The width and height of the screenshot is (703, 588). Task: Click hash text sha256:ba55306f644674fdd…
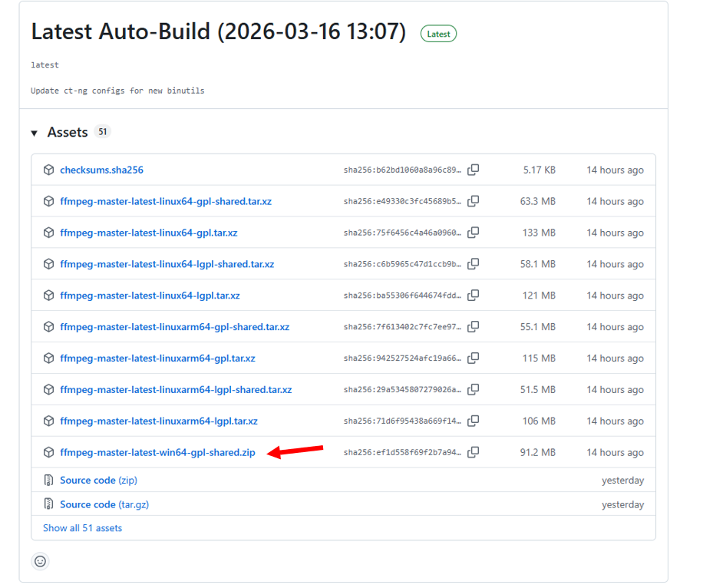click(402, 296)
